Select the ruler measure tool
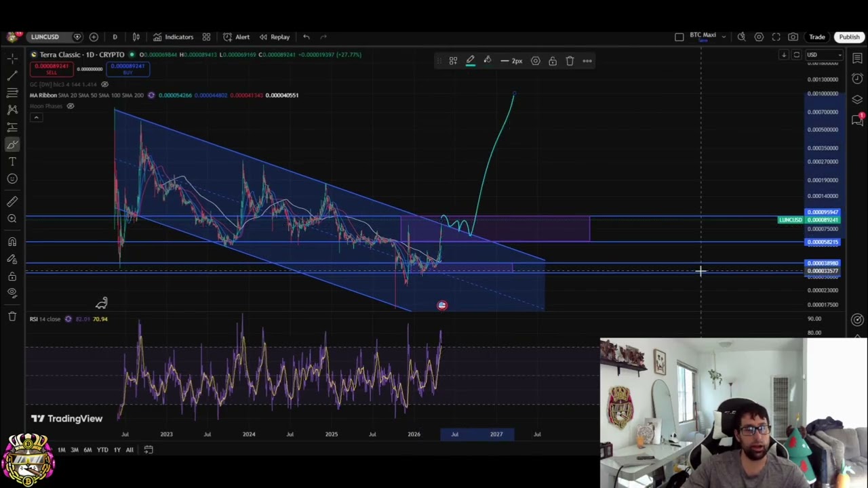Viewport: 868px width, 488px height. pos(12,201)
